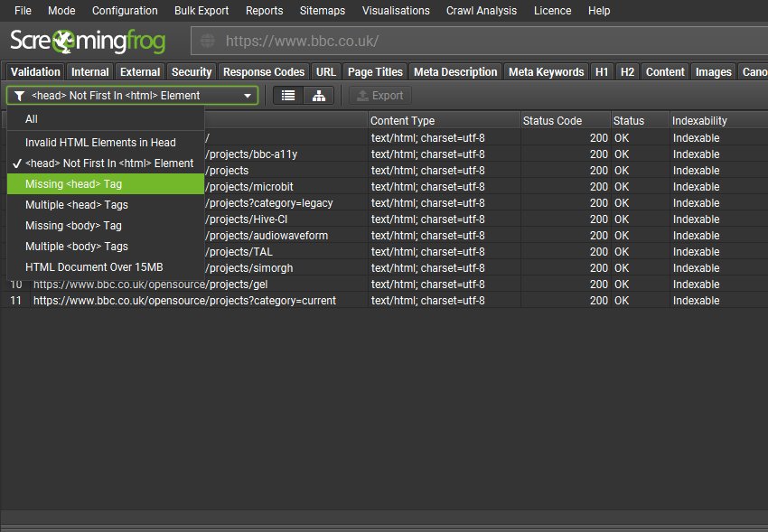The width and height of the screenshot is (768, 532).
Task: Open the Crawl Analysis menu
Action: pos(482,11)
